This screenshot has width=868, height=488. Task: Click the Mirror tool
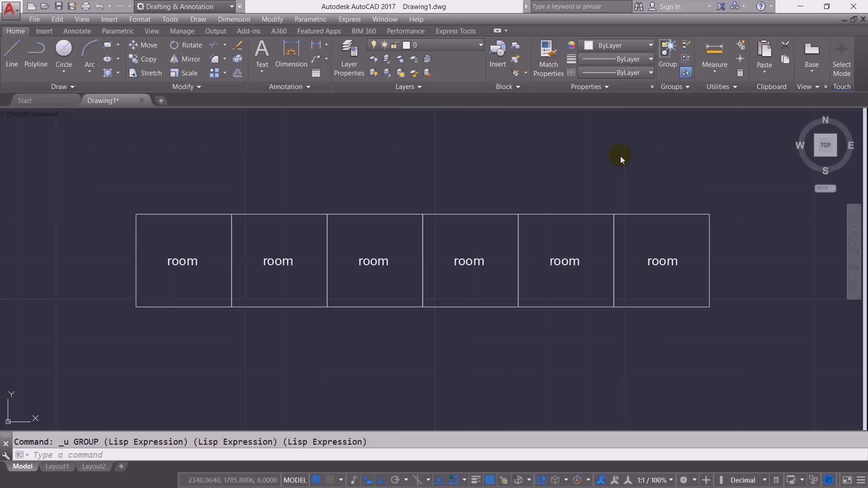[x=185, y=59]
